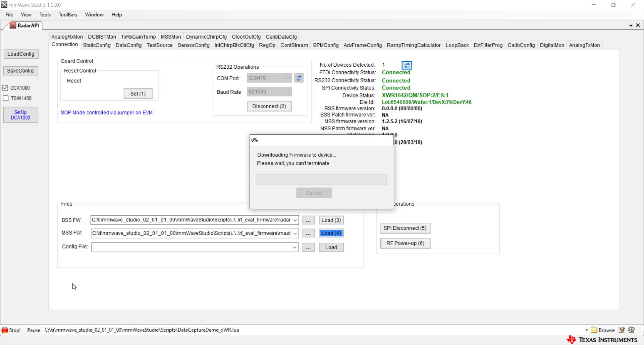The height and width of the screenshot is (345, 644).
Task: Open the View menu
Action: [x=26, y=15]
